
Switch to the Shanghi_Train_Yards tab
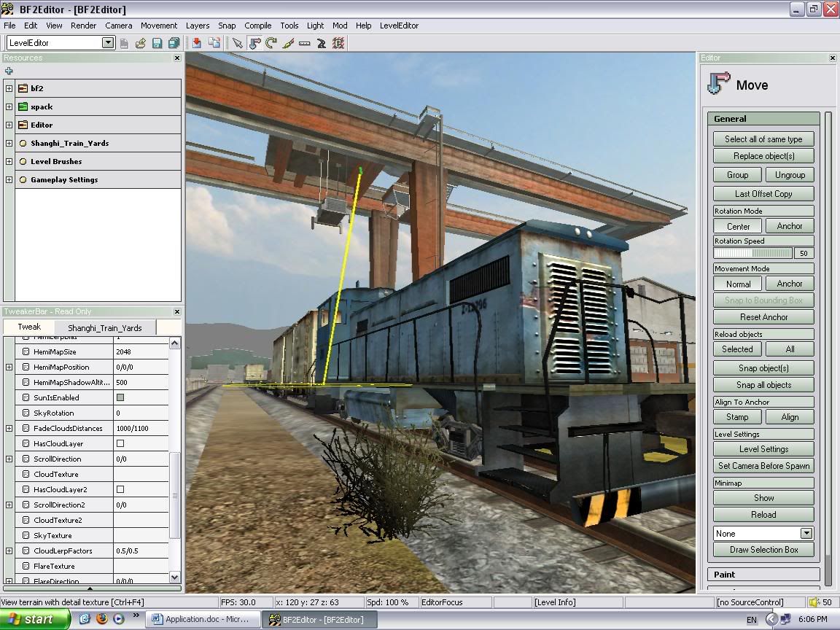point(105,328)
